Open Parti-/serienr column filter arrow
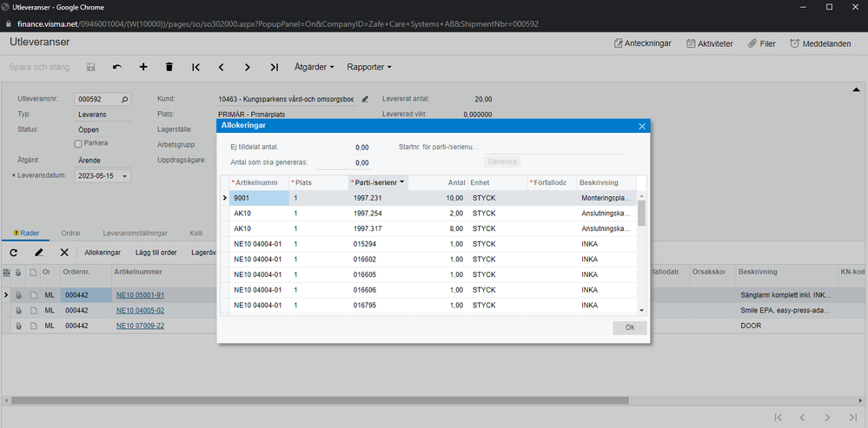This screenshot has width=868, height=428. tap(401, 182)
